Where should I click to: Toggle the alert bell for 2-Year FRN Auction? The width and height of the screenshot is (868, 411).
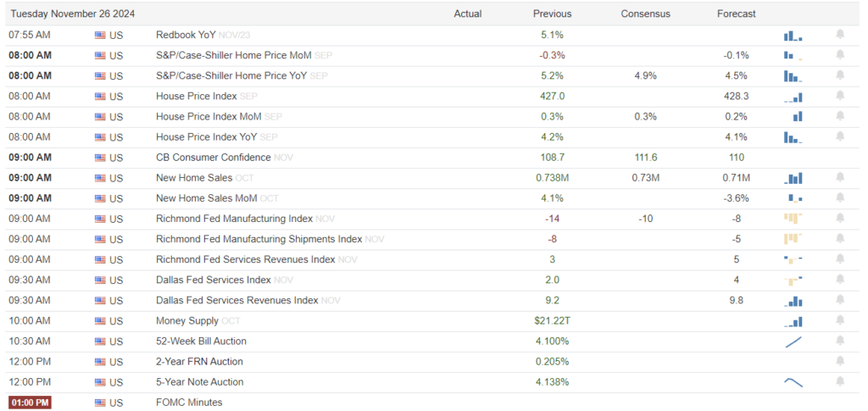coord(840,362)
